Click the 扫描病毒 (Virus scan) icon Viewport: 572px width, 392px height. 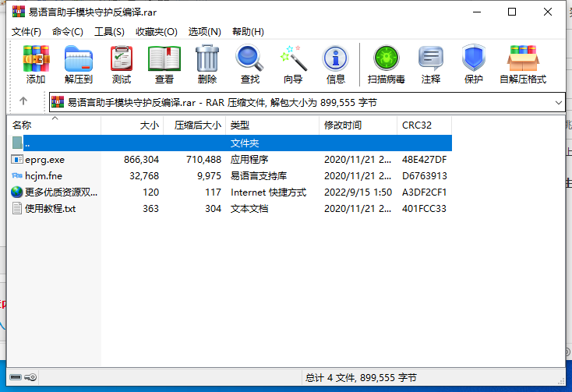(387, 58)
